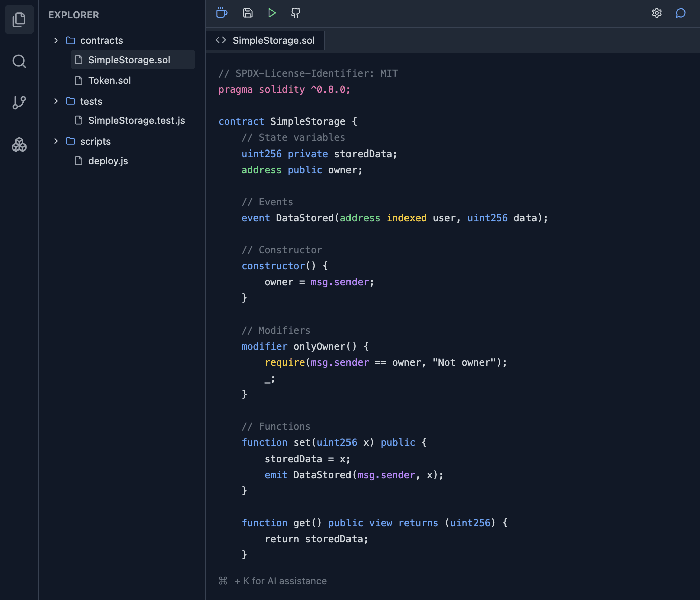
Task: Click the contracts folder icon
Action: pos(71,40)
